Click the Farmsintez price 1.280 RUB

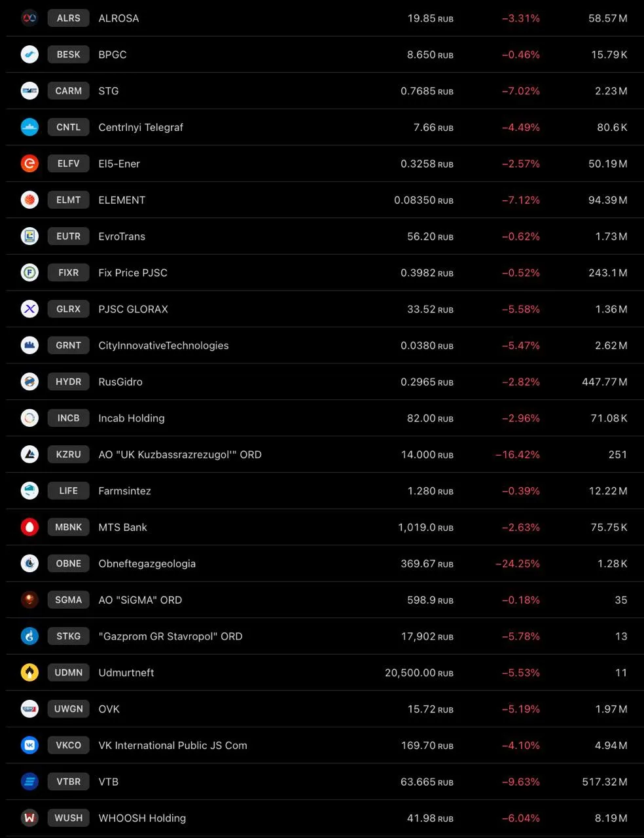pos(431,491)
